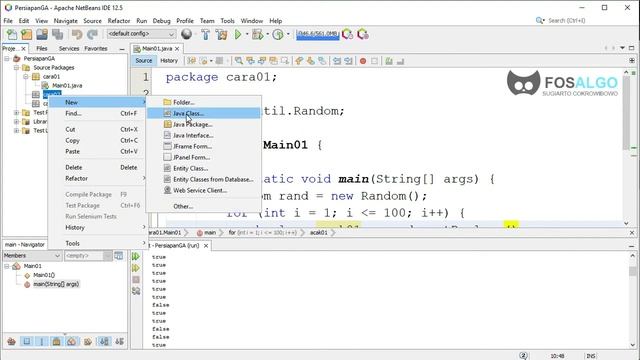
Task: Toggle Sort by Source in Navigator
Action: (119, 341)
